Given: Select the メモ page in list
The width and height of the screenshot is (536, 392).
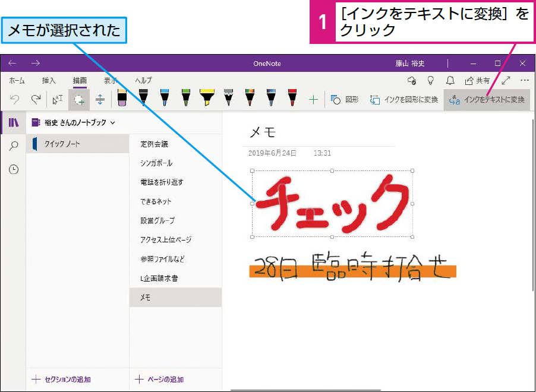Looking at the screenshot, I should click(175, 298).
